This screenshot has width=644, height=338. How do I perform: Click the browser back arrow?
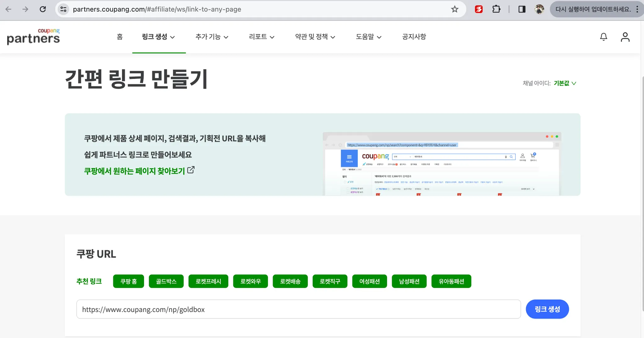click(x=8, y=9)
